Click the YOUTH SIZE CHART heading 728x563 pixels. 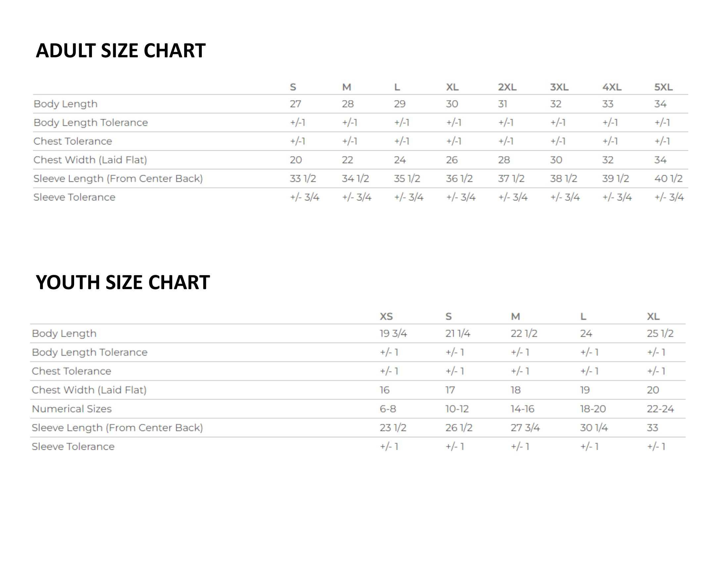[x=123, y=282]
